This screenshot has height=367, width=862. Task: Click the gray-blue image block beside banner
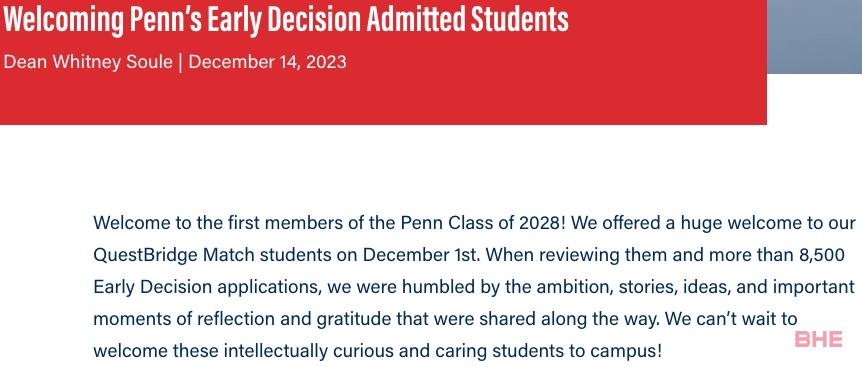pos(814,36)
